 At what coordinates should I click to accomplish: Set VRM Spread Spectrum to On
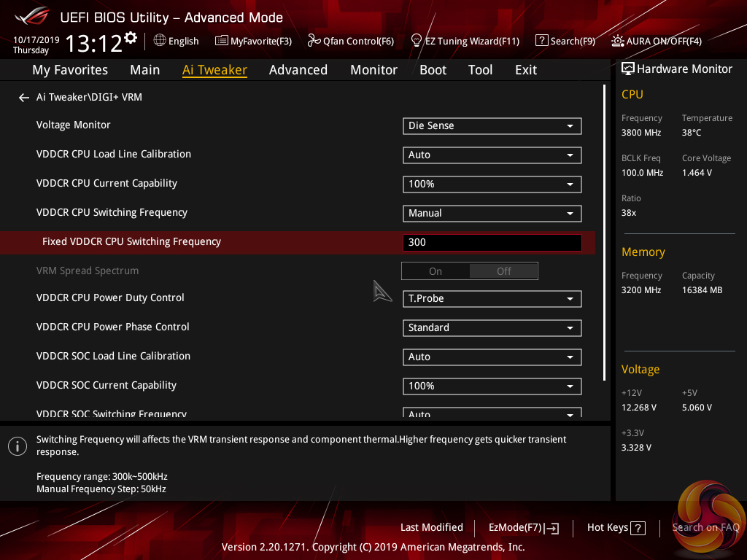pyautogui.click(x=436, y=271)
